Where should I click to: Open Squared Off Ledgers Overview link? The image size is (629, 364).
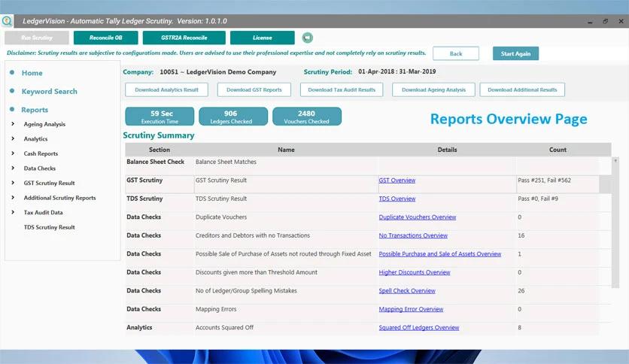coord(419,328)
